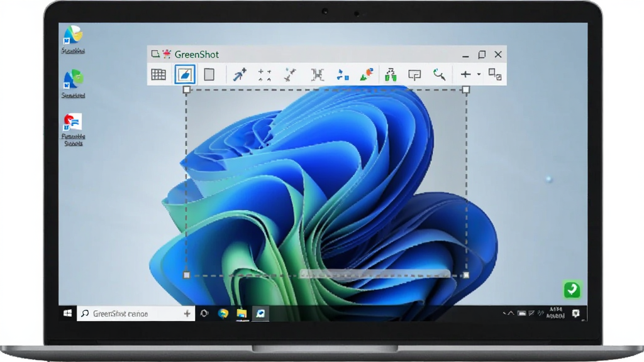Click the four small crosshair marks tool
This screenshot has height=362, width=644.
tap(265, 75)
